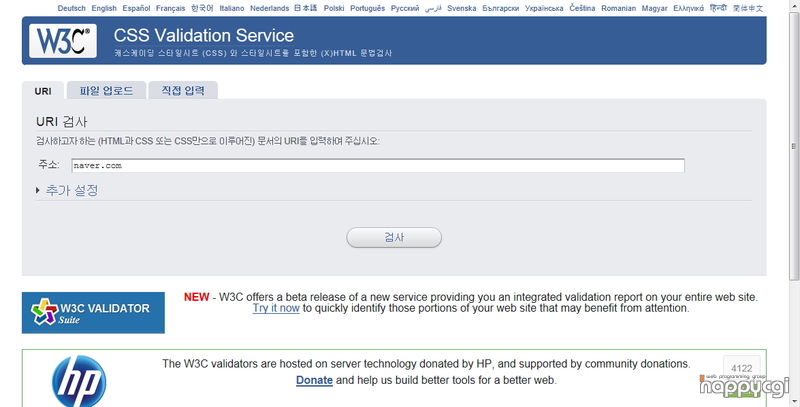800x407 pixels.
Task: Open the 직접 입력 tab
Action: click(x=183, y=90)
